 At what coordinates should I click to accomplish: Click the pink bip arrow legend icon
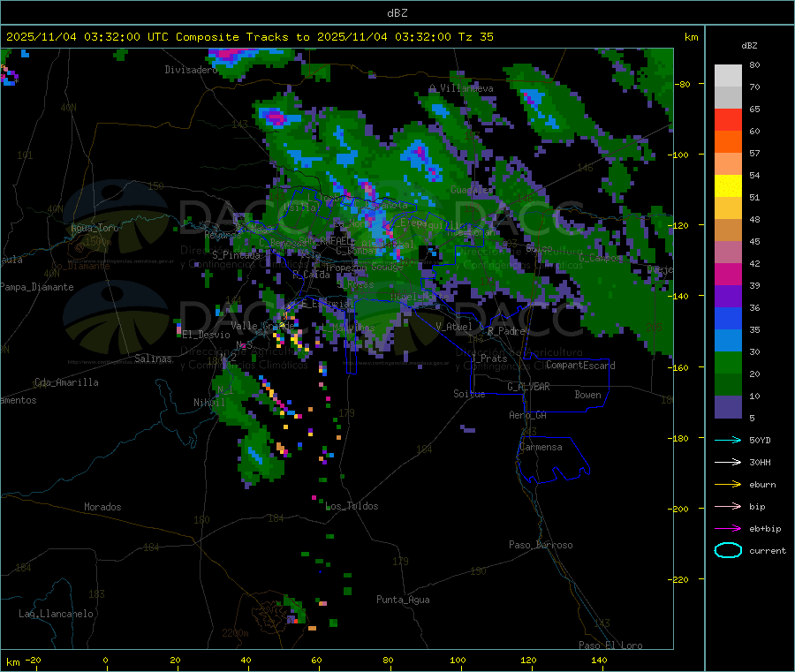point(728,506)
